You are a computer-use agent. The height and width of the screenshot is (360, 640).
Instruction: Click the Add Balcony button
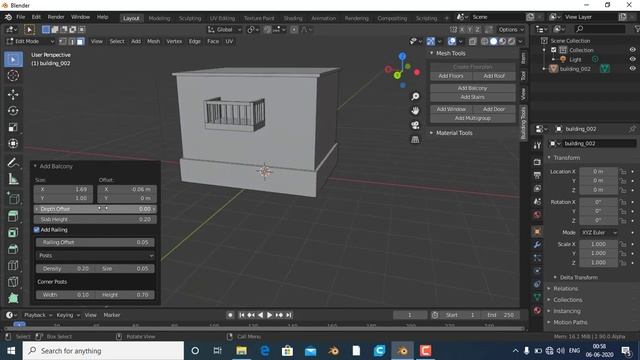point(473,88)
